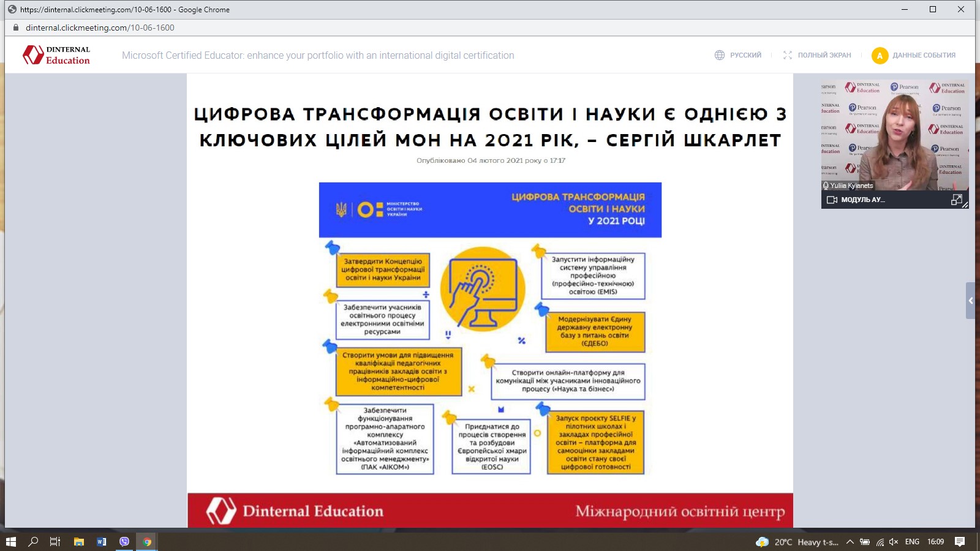Click the full screen arrows icon

[788, 55]
